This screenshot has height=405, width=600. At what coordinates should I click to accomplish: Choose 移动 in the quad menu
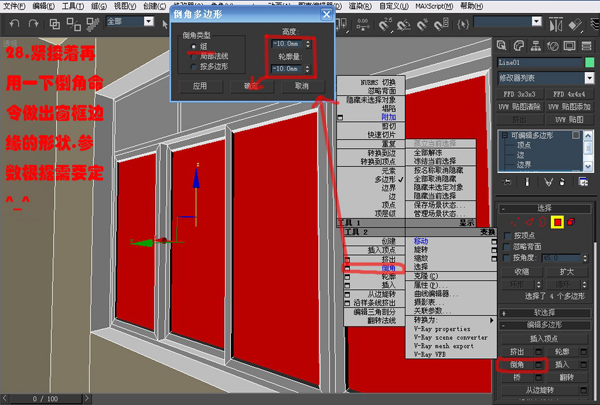tap(421, 241)
